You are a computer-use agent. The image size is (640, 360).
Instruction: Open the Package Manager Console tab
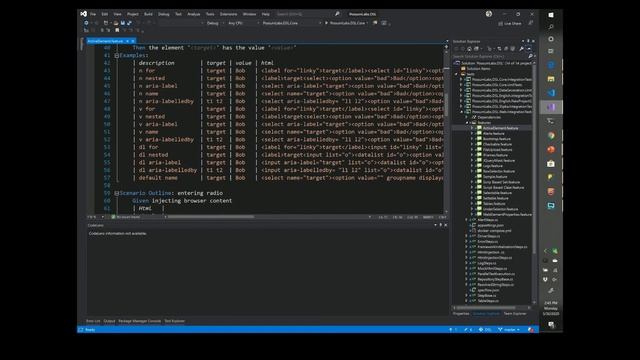[140, 321]
